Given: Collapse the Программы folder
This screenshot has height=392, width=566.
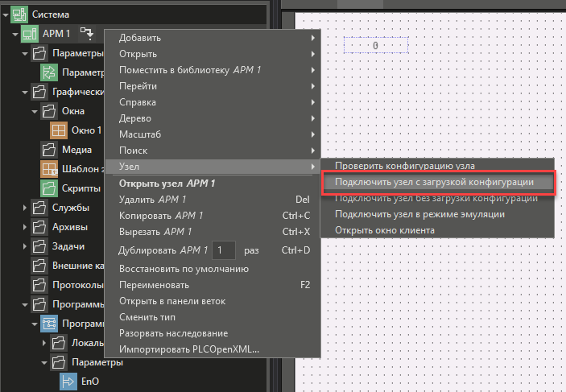Looking at the screenshot, I should tap(25, 304).
